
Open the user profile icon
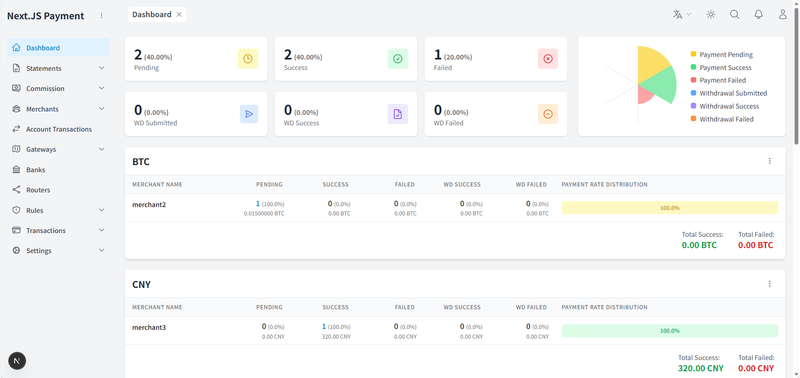click(783, 14)
